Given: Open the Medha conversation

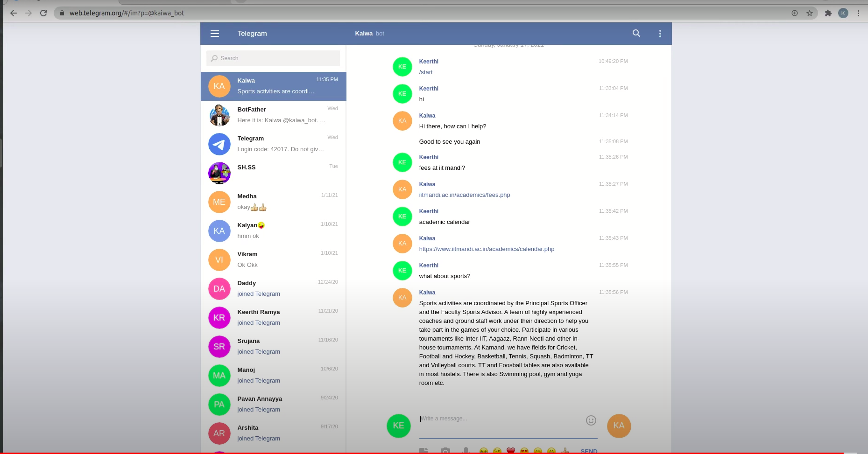Looking at the screenshot, I should pos(273,202).
